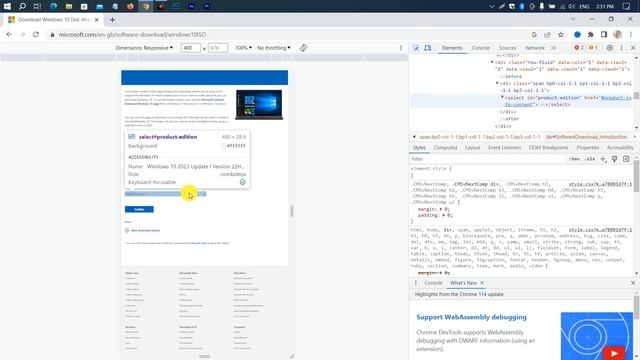
Task: Go back in the browser
Action: tap(9, 35)
